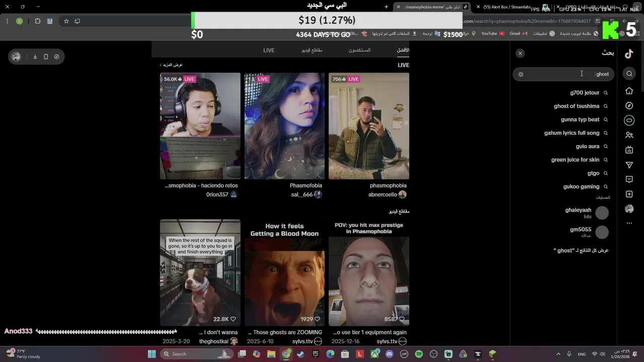
Task: Open the Chrome extensions puzzle icon
Action: click(x=38, y=21)
